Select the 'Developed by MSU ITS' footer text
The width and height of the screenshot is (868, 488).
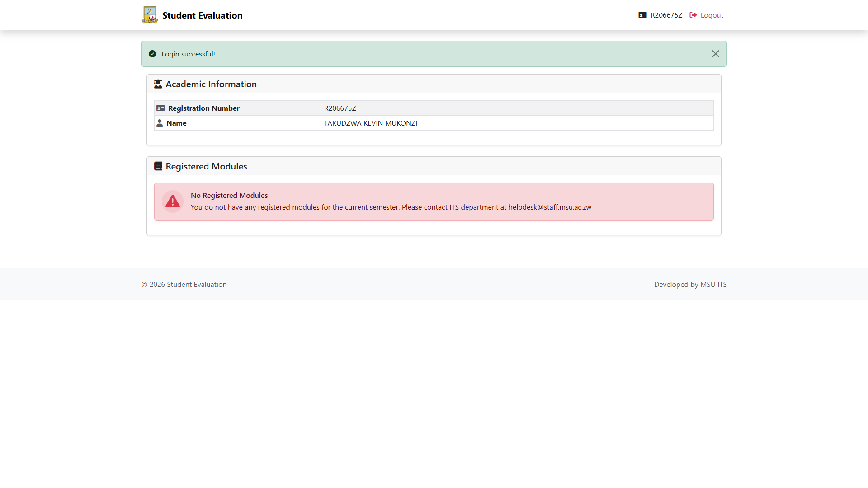click(690, 285)
